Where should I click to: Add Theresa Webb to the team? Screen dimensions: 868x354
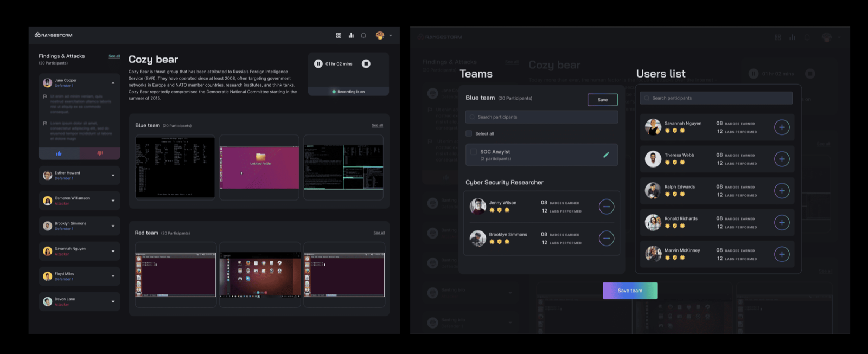pyautogui.click(x=782, y=159)
